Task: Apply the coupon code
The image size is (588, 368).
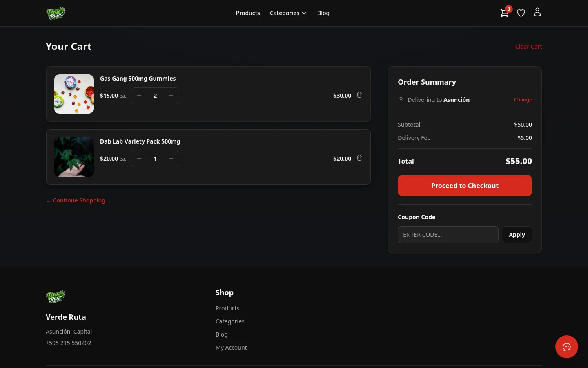Action: (517, 234)
